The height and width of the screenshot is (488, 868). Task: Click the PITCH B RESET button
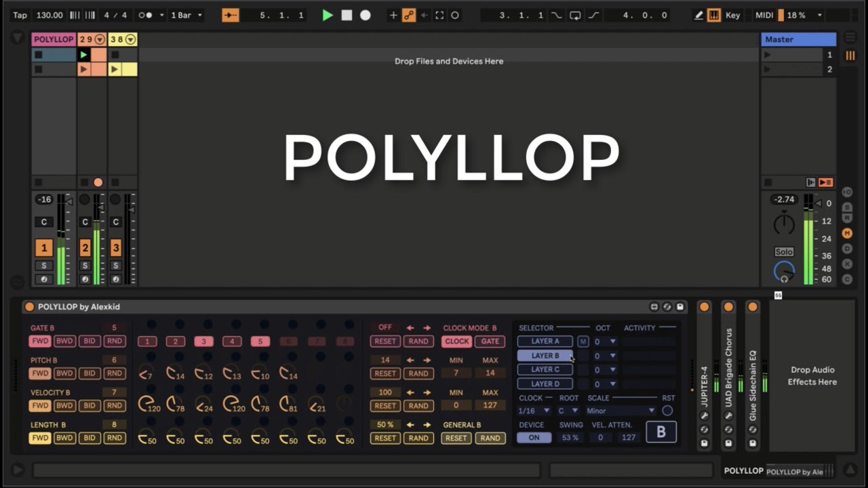point(385,373)
